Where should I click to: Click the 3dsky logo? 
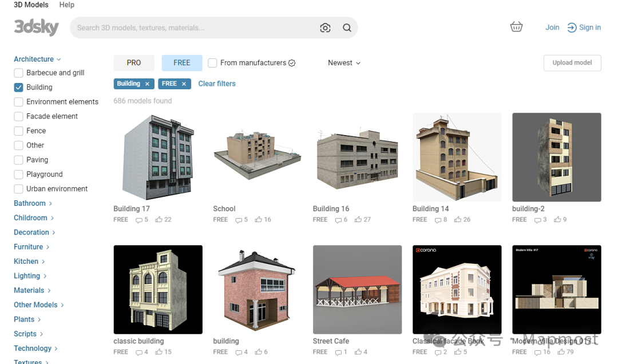pyautogui.click(x=36, y=27)
